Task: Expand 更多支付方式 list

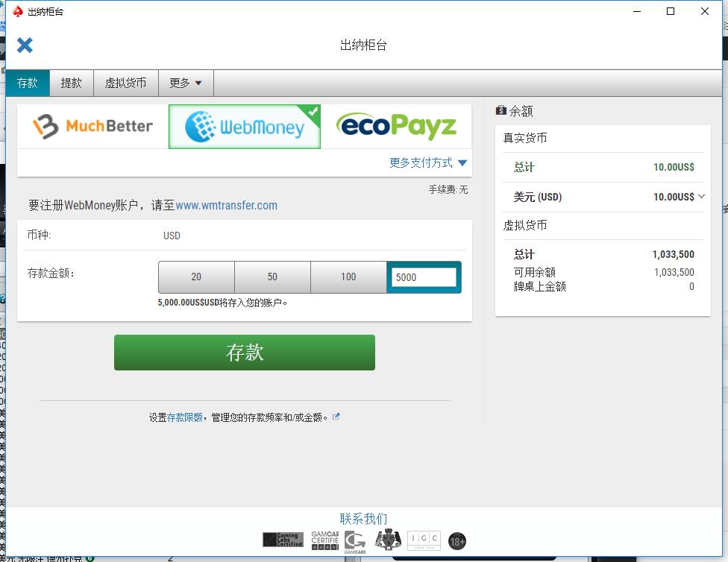Action: [428, 163]
